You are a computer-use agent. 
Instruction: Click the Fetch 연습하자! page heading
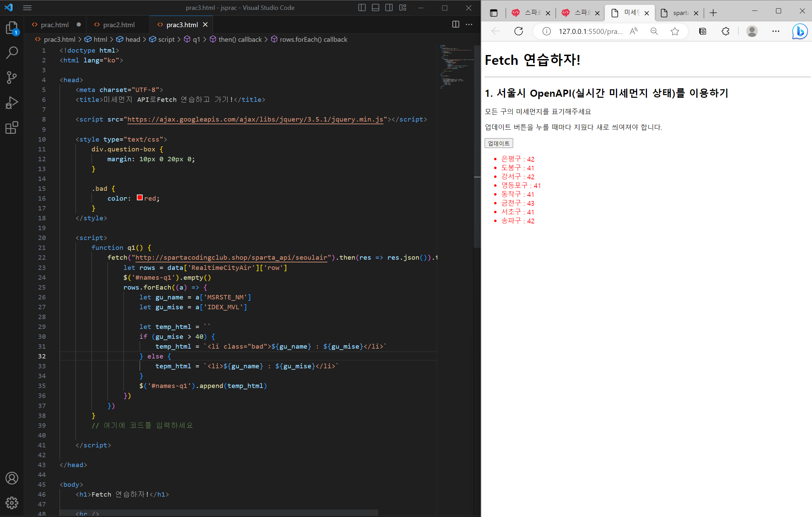tap(532, 60)
